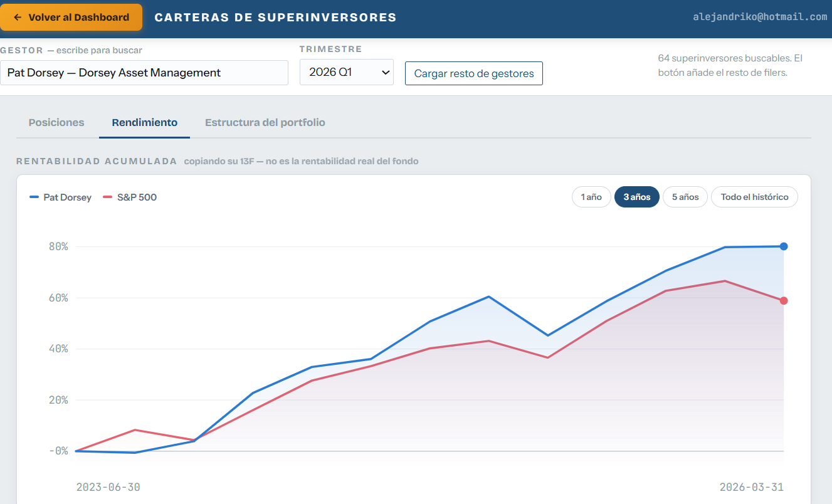Click the Pat Dorsey line peak near 60%
This screenshot has width=832, height=504.
pos(489,297)
